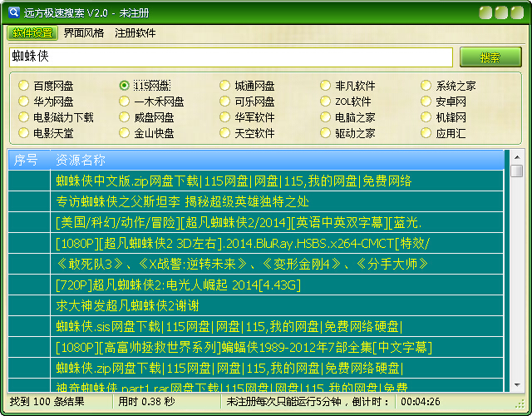The height and width of the screenshot is (416, 532).
Task: Select the 百度网盘 radio button
Action: [23, 86]
